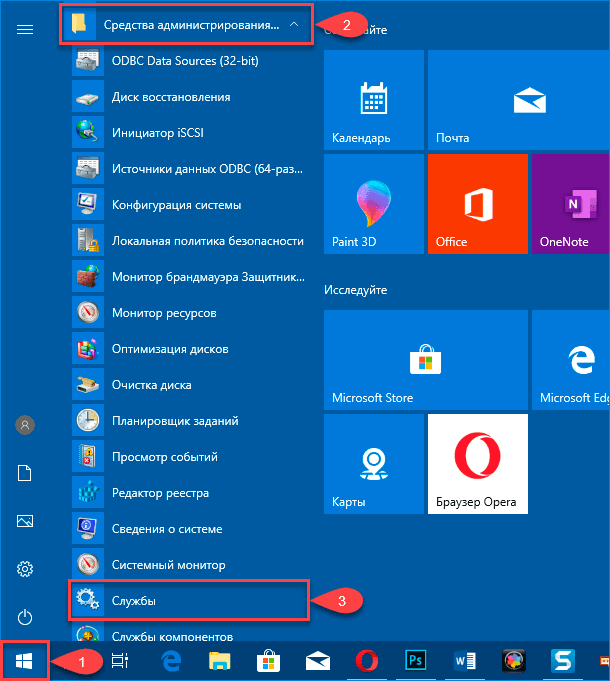Select Редактор реестра text entry
The image size is (610, 681).
(x=160, y=493)
